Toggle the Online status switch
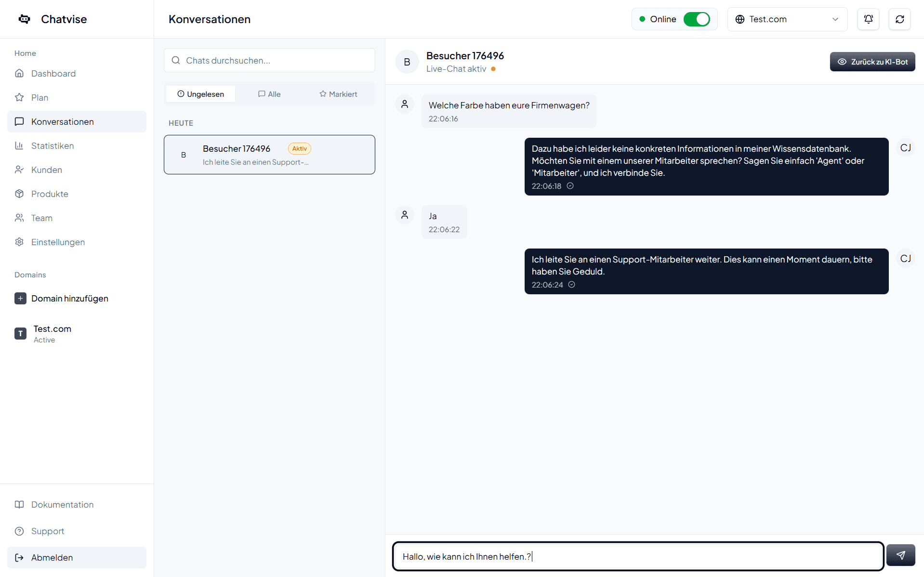Screen dimensions: 924x577 click(x=696, y=19)
